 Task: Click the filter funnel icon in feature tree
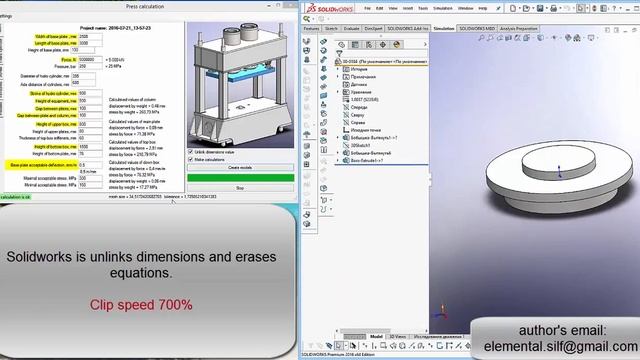(x=339, y=53)
